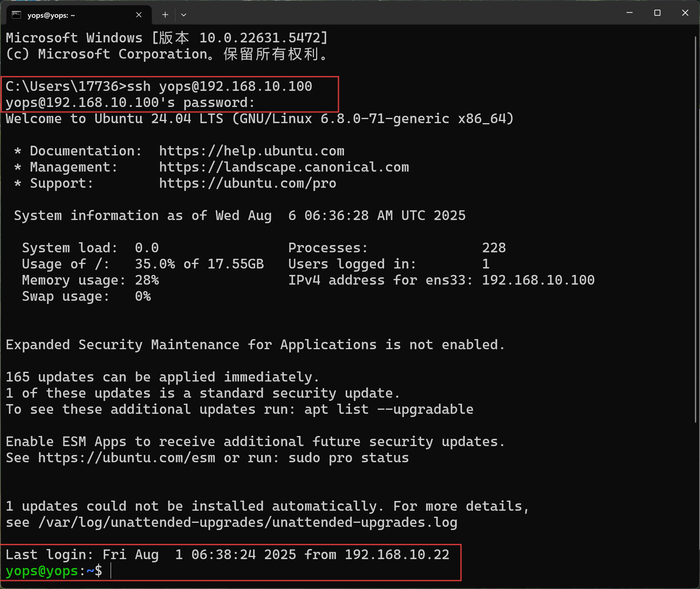
Task: Open the help.ubuntu.com documentation link
Action: [251, 151]
